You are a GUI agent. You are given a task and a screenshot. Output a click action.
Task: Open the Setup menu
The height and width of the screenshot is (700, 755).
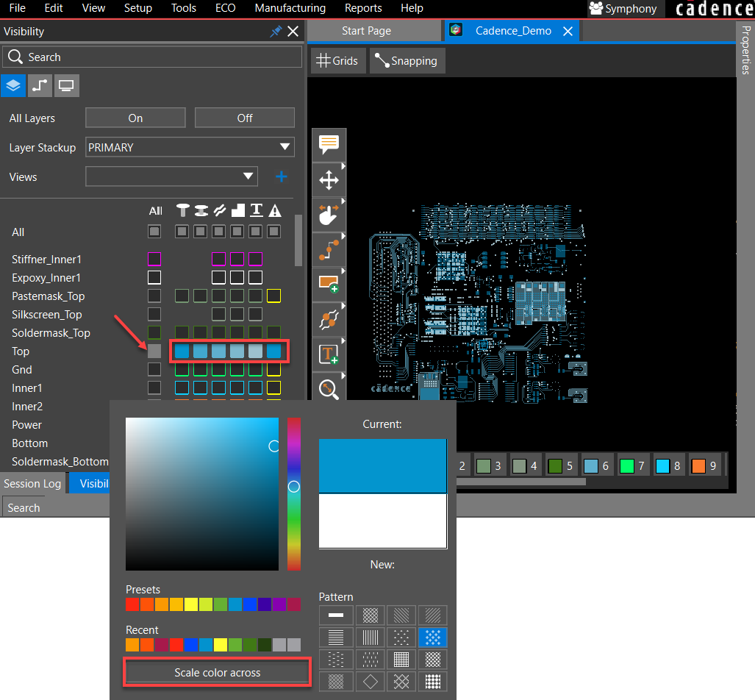coord(138,8)
